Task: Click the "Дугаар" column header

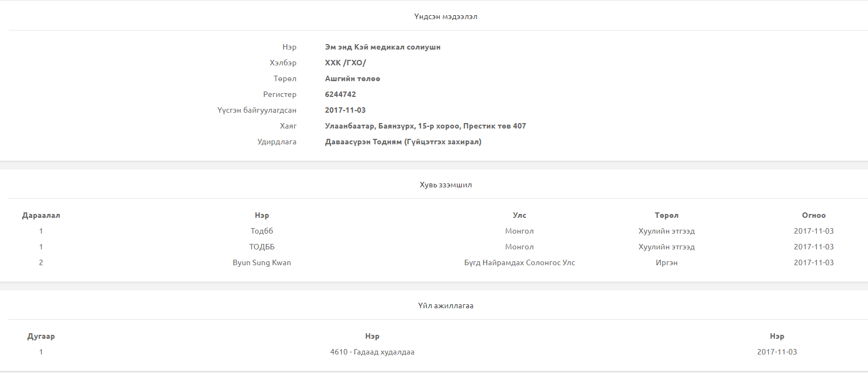Action: pos(41,336)
